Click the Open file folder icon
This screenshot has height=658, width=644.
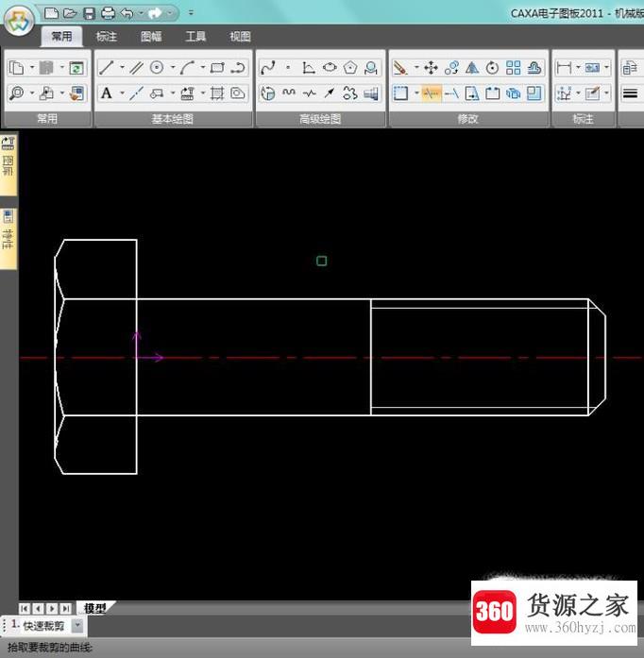click(70, 13)
